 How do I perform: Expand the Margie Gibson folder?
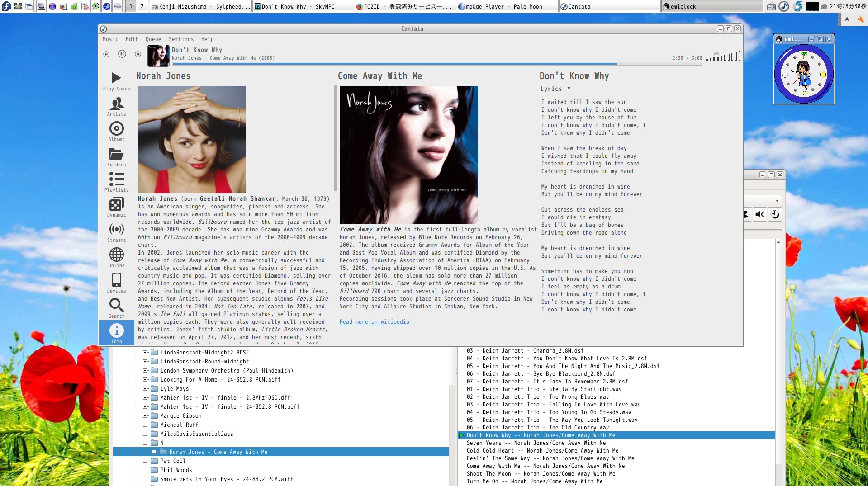click(145, 416)
